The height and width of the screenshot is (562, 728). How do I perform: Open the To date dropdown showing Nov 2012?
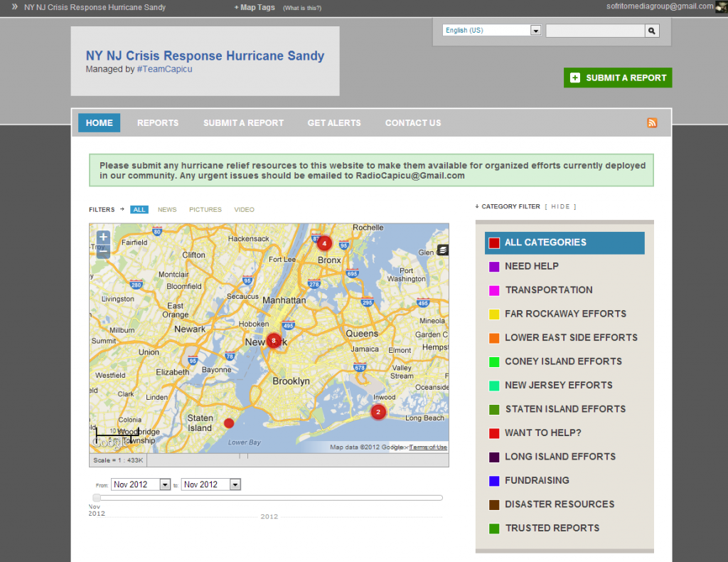click(211, 484)
